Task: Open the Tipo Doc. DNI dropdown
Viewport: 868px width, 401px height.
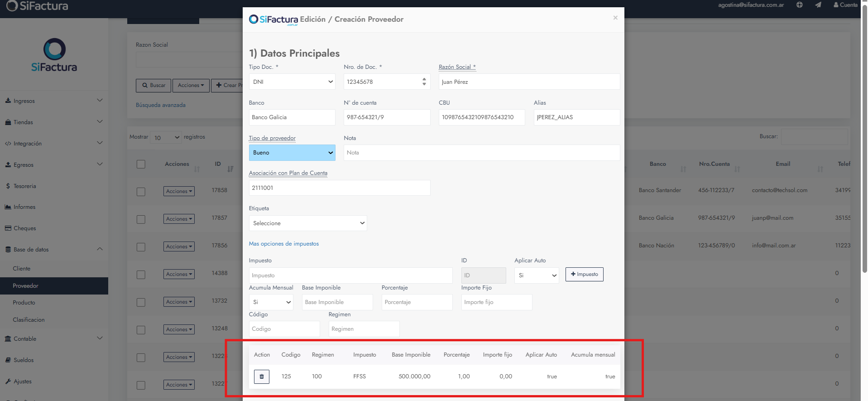Action: (x=292, y=82)
